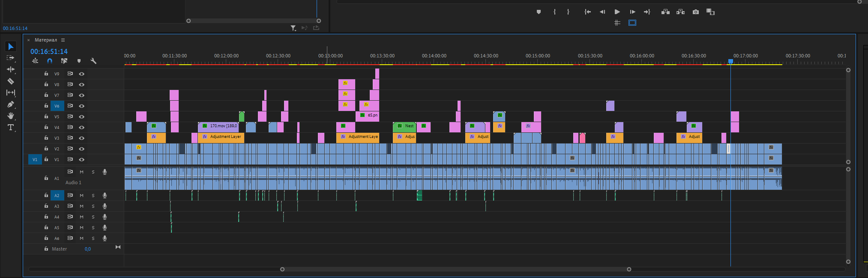Select the Type tool
Viewport: 868px width, 278px height.
click(11, 127)
